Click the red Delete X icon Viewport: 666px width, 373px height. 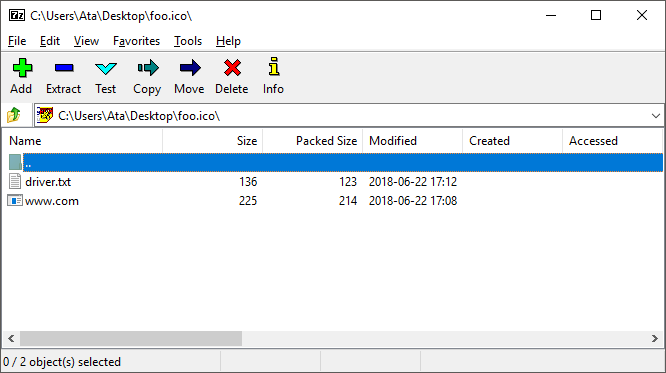pyautogui.click(x=232, y=68)
